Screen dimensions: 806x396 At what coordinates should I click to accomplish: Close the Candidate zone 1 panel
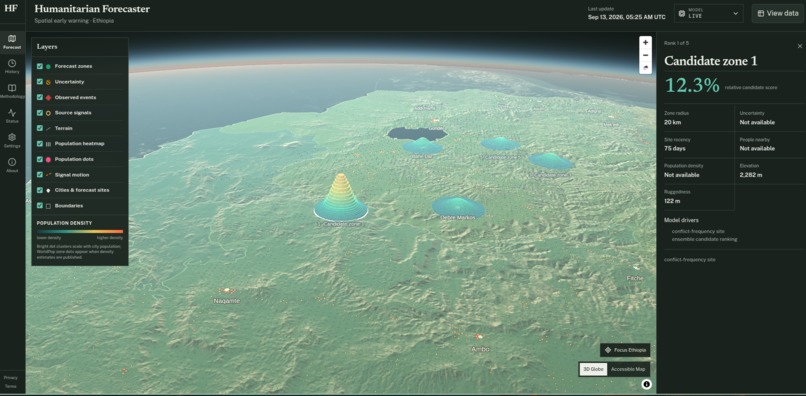tap(799, 46)
